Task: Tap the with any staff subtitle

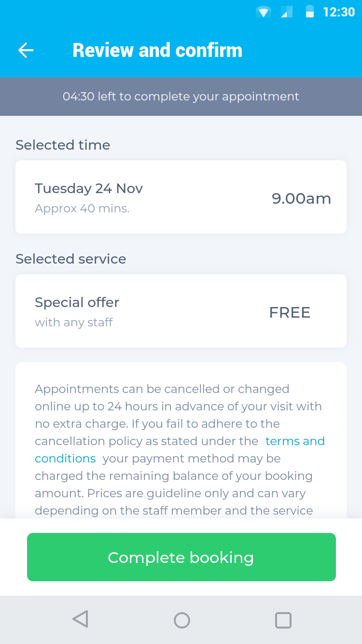Action: click(x=73, y=322)
